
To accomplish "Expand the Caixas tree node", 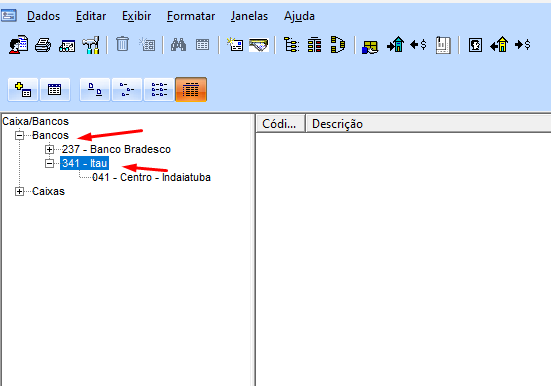I will coord(20,192).
